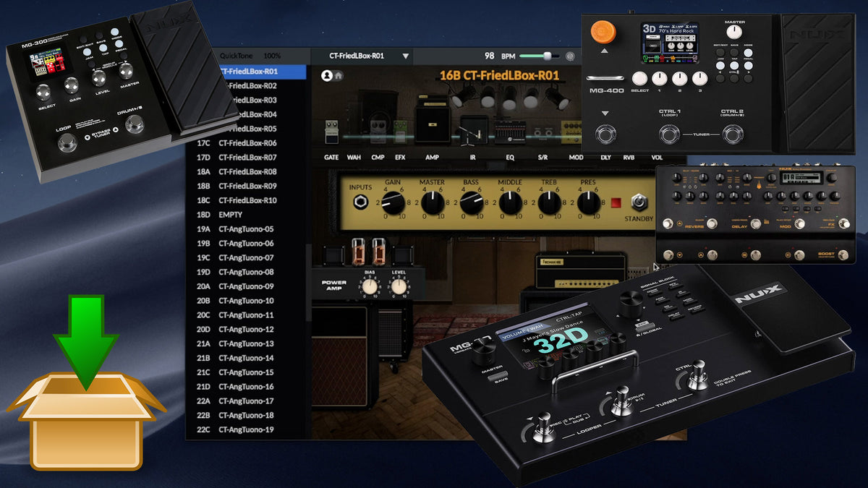868x488 pixels.
Task: Click the S/R label in effects chain
Action: pos(542,156)
